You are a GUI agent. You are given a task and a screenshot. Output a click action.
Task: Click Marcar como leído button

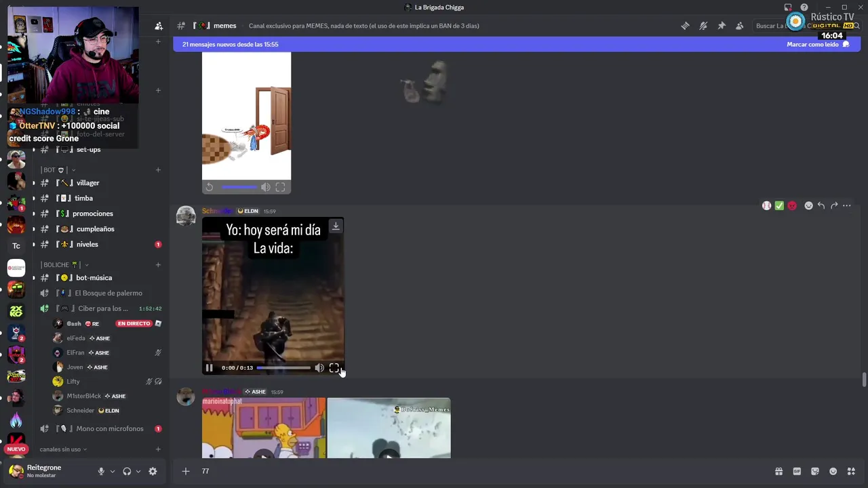click(818, 44)
